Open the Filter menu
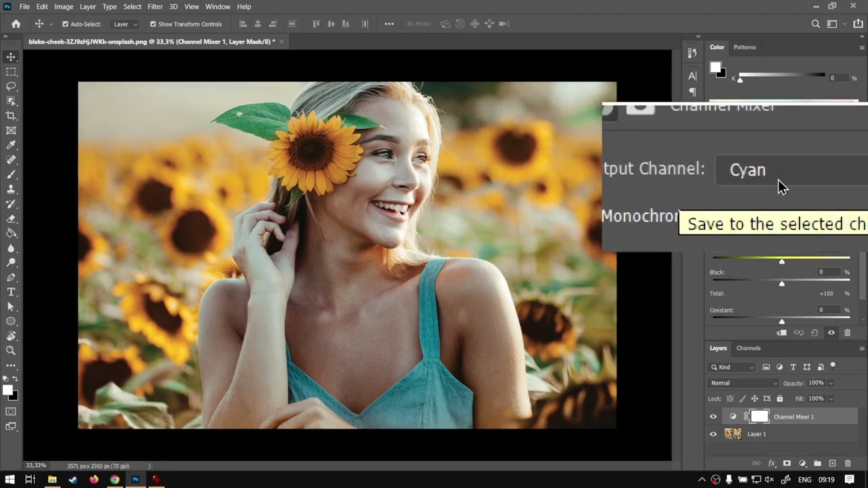The image size is (868, 488). (155, 7)
